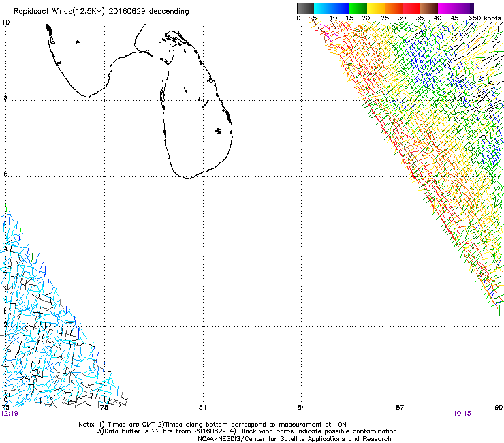The image size is (504, 443).
Task: Click the '40' legend scale label
Action: tap(437, 18)
